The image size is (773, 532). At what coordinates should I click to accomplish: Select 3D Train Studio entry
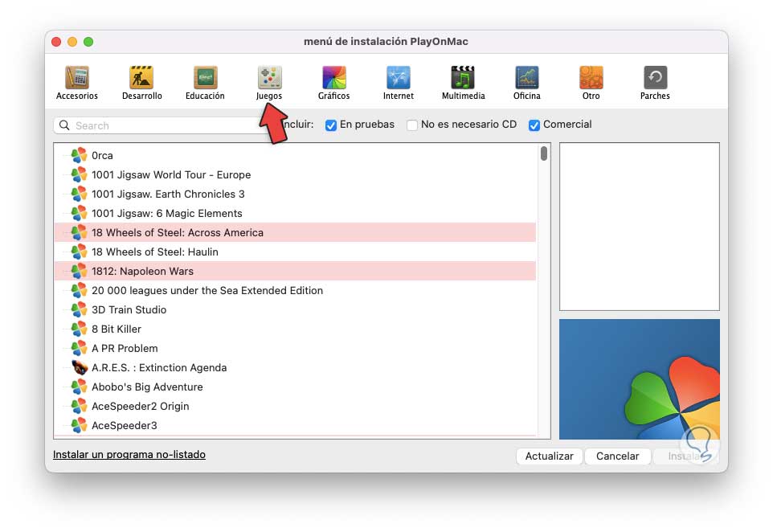pyautogui.click(x=295, y=309)
